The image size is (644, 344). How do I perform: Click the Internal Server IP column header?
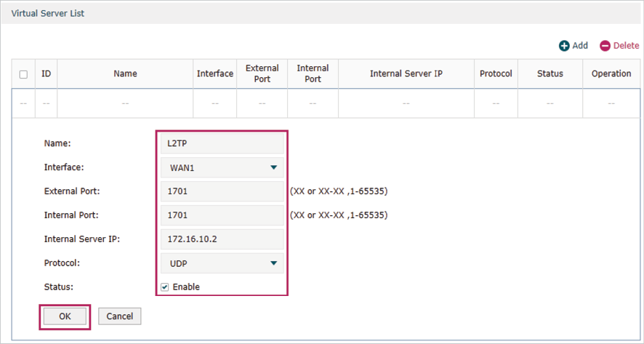tap(406, 74)
